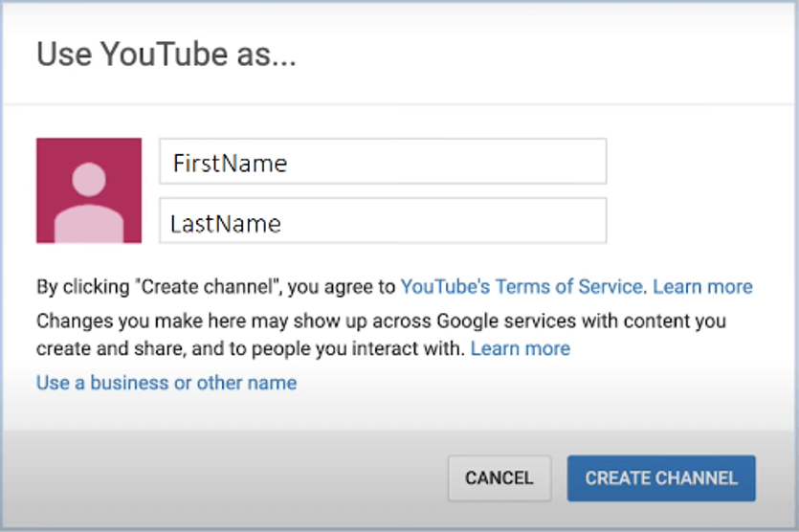Click the 'Changes you make here' notice text
Screen dimensions: 799x532
pyautogui.click(x=381, y=335)
